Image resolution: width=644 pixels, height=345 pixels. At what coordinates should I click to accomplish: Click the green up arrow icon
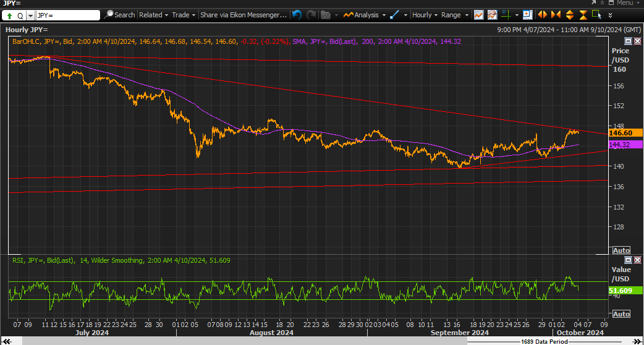[x=9, y=15]
